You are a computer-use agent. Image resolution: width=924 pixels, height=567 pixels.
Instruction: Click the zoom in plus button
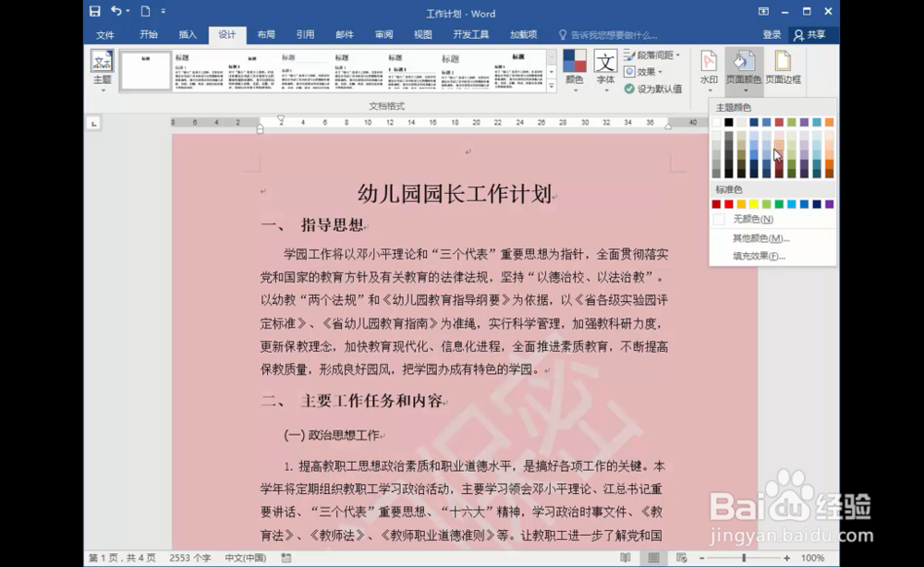coord(786,558)
